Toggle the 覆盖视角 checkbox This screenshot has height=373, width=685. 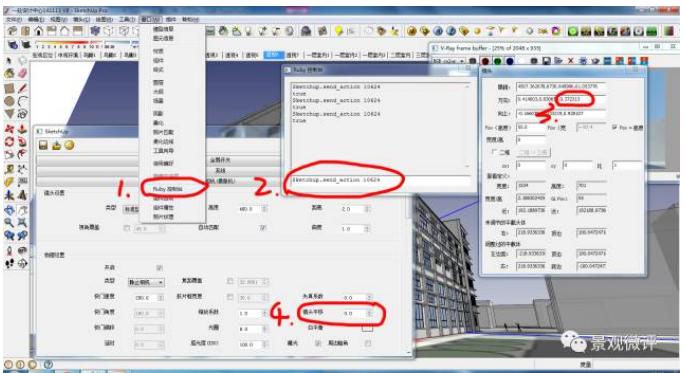[127, 228]
